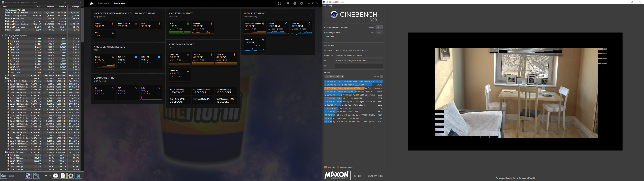Open CPU (Multi Core) ranking dropdown
Screen dimensions: 644x181
tap(335, 76)
